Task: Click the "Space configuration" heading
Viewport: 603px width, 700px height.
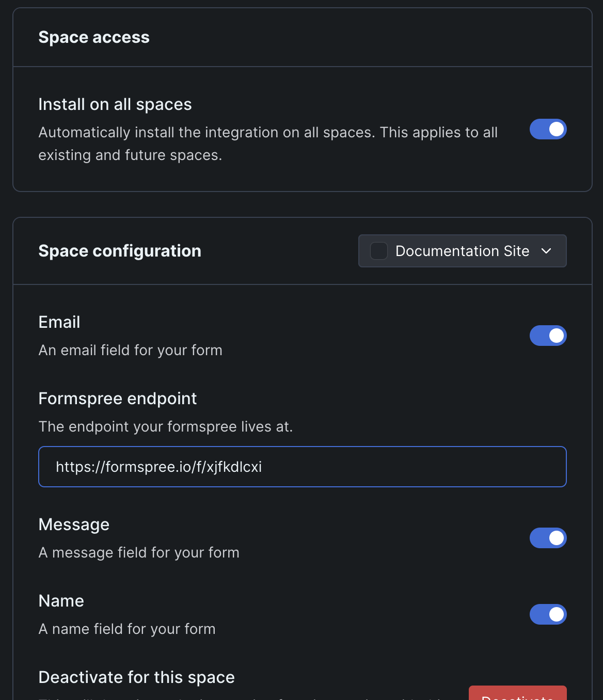Action: coord(119,251)
